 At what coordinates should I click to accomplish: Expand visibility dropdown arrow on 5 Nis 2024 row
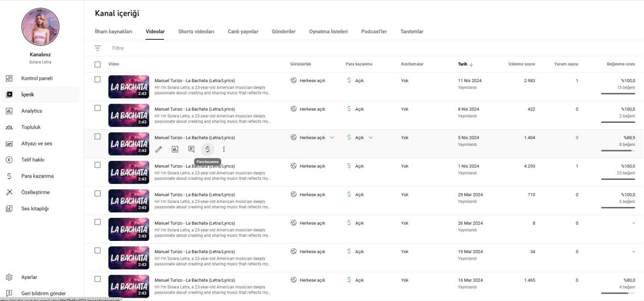point(332,137)
